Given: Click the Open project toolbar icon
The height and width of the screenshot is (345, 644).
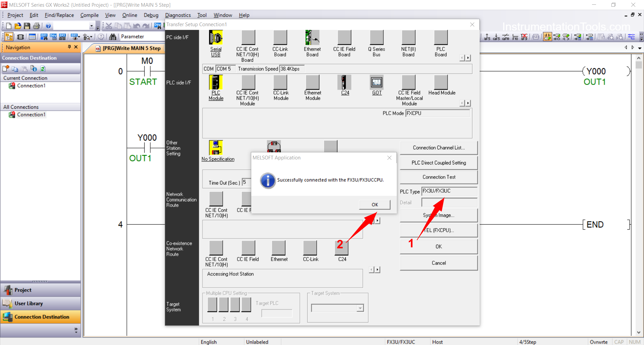Looking at the screenshot, I should (x=18, y=26).
